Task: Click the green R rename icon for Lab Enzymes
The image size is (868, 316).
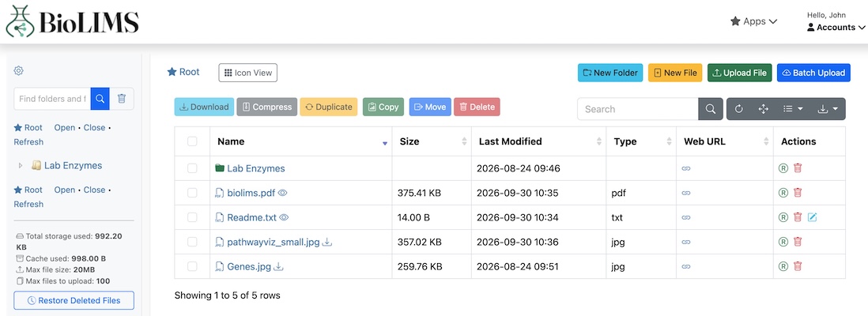Action: (783, 168)
